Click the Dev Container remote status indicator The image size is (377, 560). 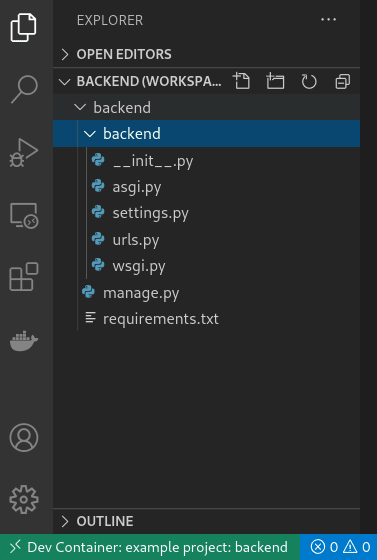tap(150, 547)
